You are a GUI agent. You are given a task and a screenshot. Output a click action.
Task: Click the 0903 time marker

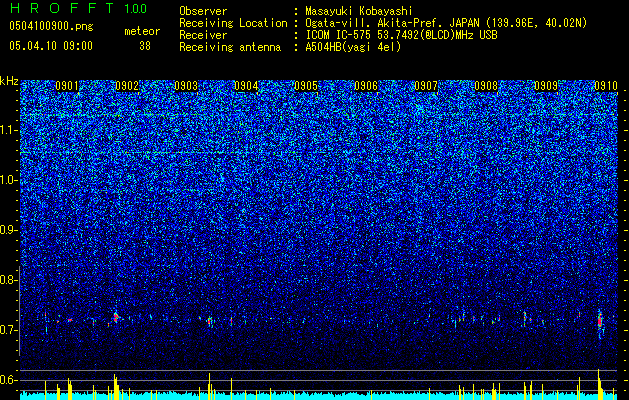pyautogui.click(x=186, y=86)
